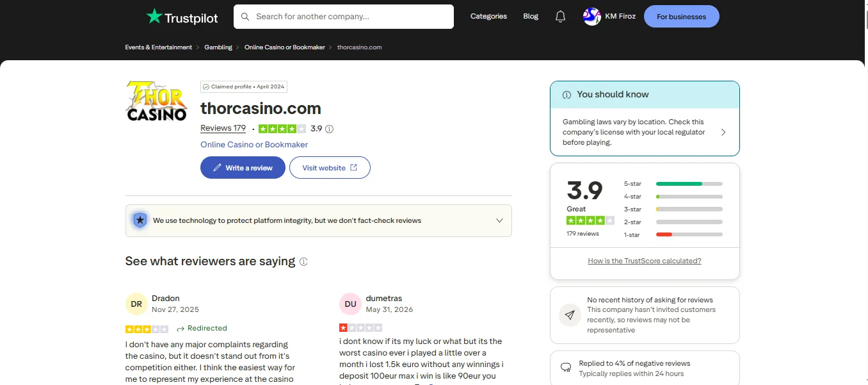Filter reviews by 4-star
This screenshot has height=385, width=868.
point(673,197)
